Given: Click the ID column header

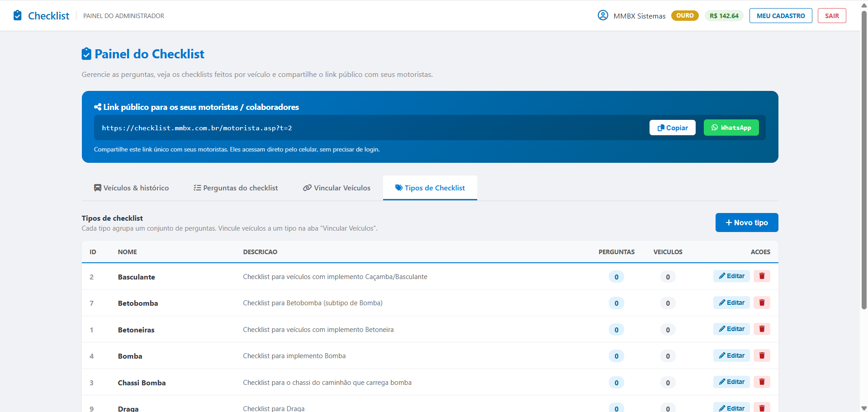Looking at the screenshot, I should pyautogui.click(x=93, y=252).
